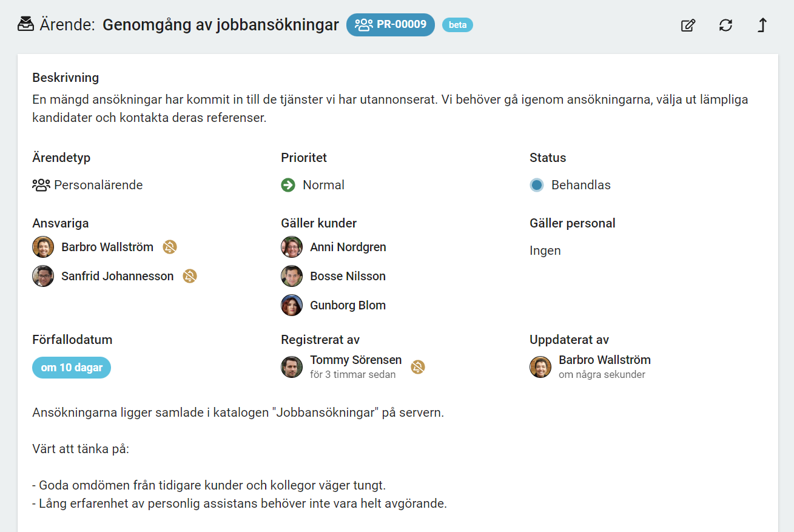Refresh the case with the sync icon
This screenshot has width=794, height=532.
click(725, 25)
